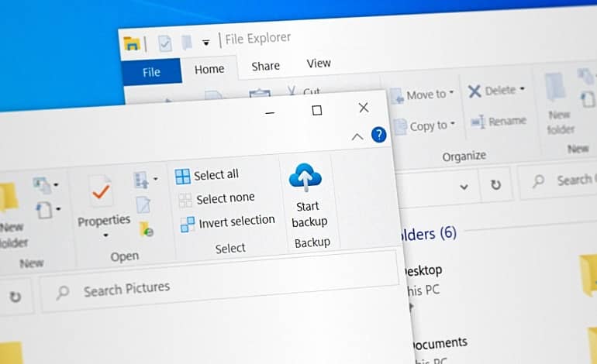The image size is (597, 364).
Task: Click the Folders (6) group header
Action: pos(428,234)
